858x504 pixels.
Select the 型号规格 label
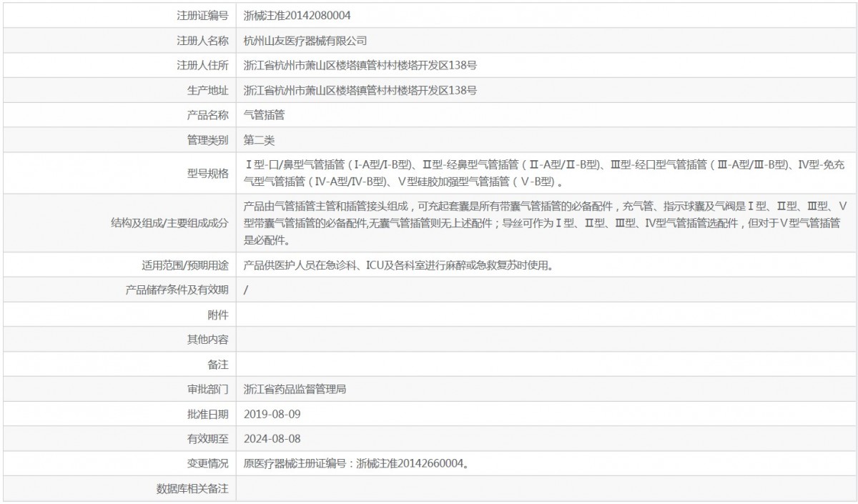pyautogui.click(x=207, y=173)
